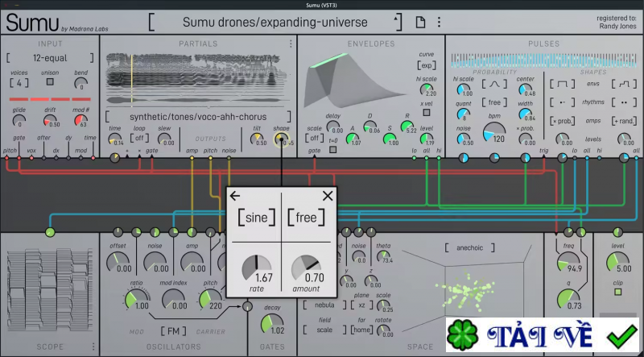Open the pulses free quant selector
This screenshot has width=644, height=357.
[x=494, y=102]
